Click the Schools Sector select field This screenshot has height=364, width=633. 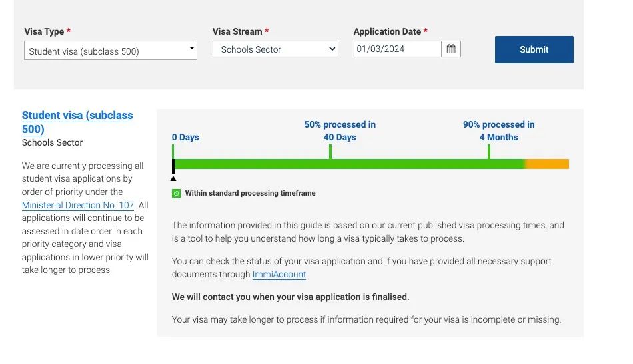(x=275, y=49)
